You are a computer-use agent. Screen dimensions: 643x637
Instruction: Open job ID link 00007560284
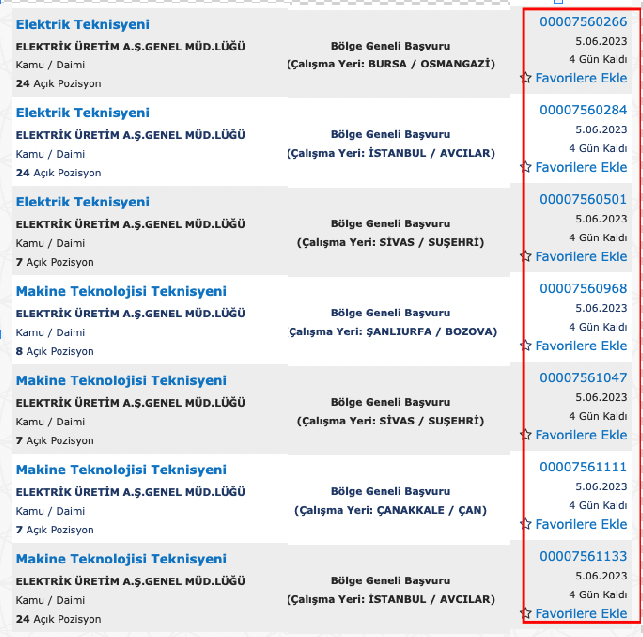583,110
